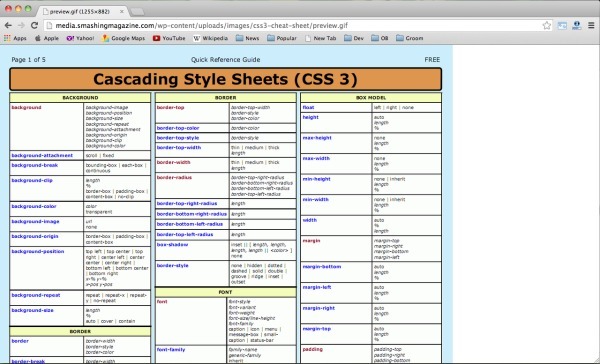This screenshot has height=364, width=600.
Task: Bookmark this page with the star icon
Action: pos(547,26)
